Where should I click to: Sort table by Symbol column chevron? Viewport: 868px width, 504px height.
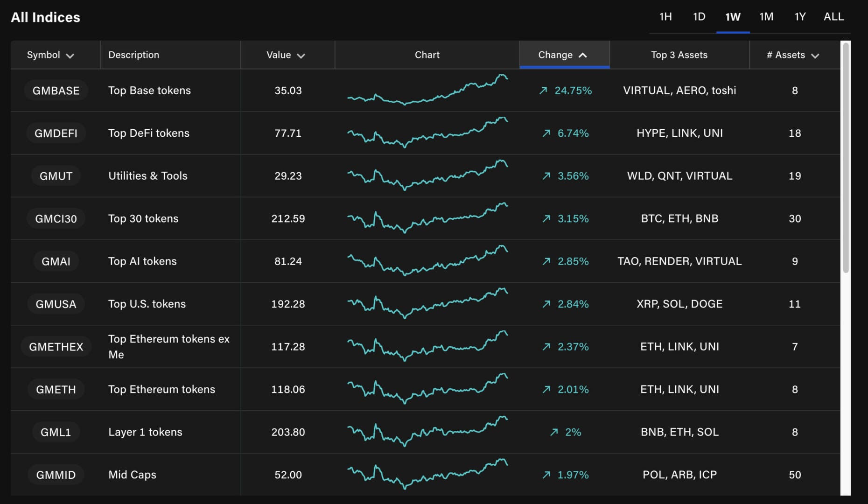(70, 56)
